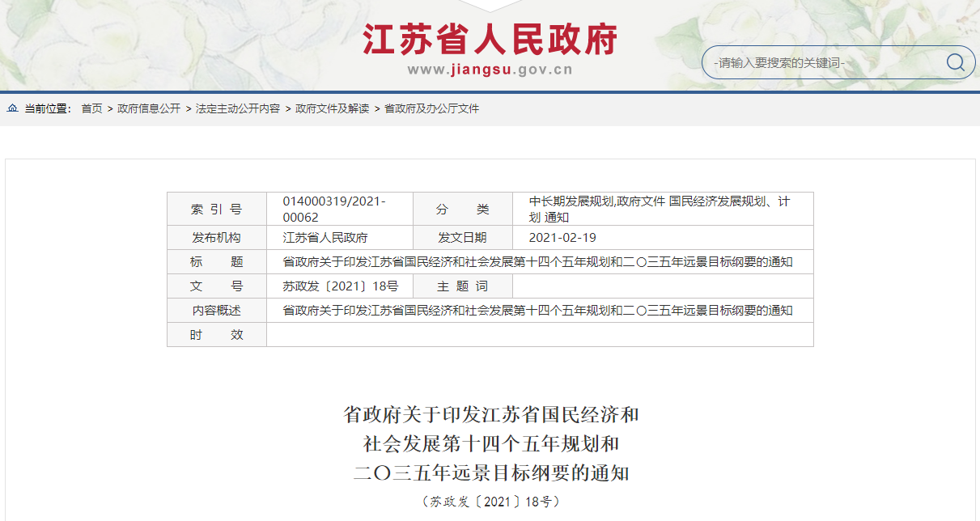This screenshot has width=980, height=521.
Task: Click the document title in 标题 row
Action: (x=537, y=262)
